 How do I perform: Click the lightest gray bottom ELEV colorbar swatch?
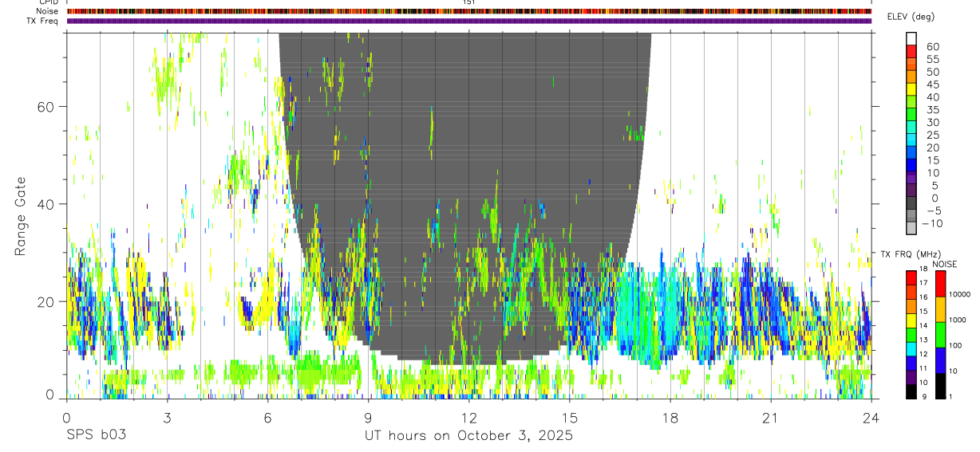(912, 230)
